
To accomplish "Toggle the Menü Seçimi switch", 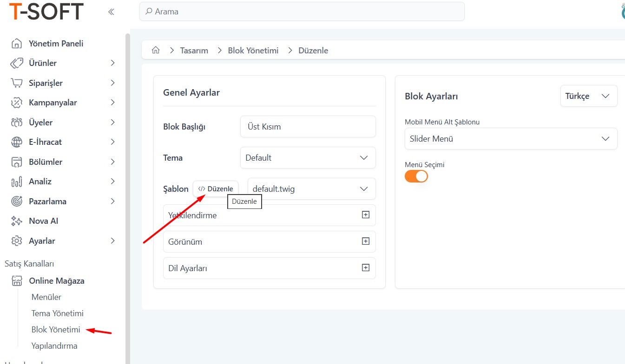I will pyautogui.click(x=416, y=176).
